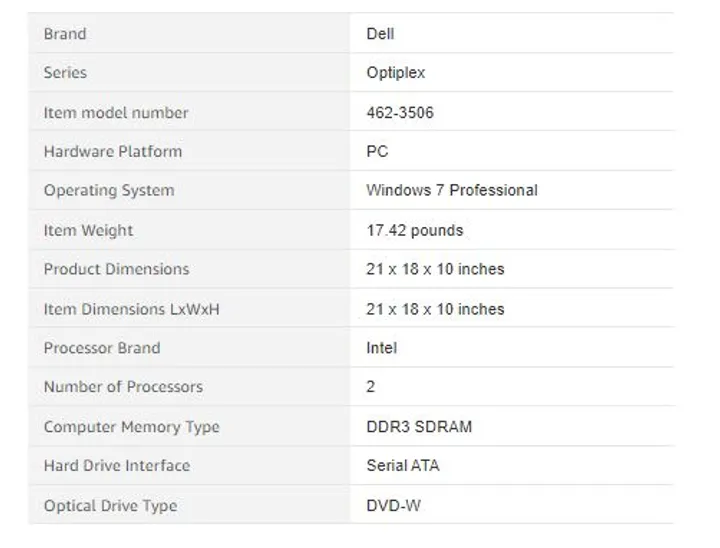The width and height of the screenshot is (720, 548).
Task: Select model number 462-3506
Action: [400, 113]
